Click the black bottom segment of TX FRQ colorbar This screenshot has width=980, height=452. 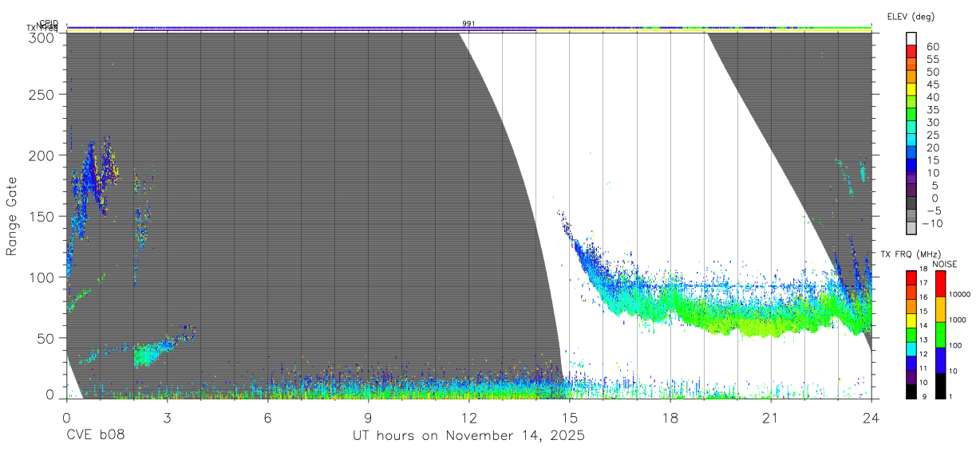coord(911,391)
